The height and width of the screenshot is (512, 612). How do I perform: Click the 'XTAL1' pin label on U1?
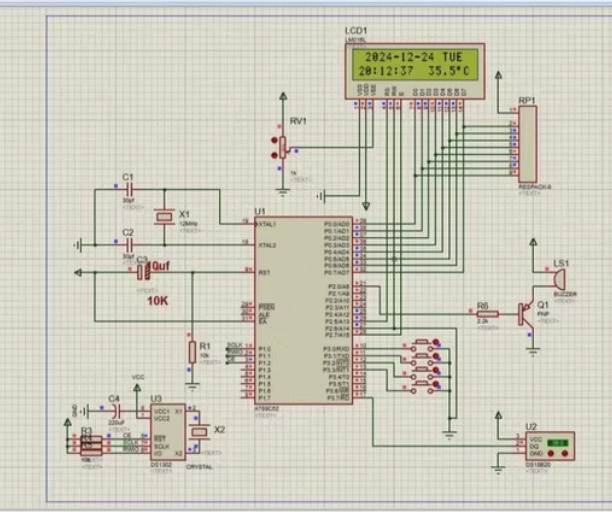point(267,224)
